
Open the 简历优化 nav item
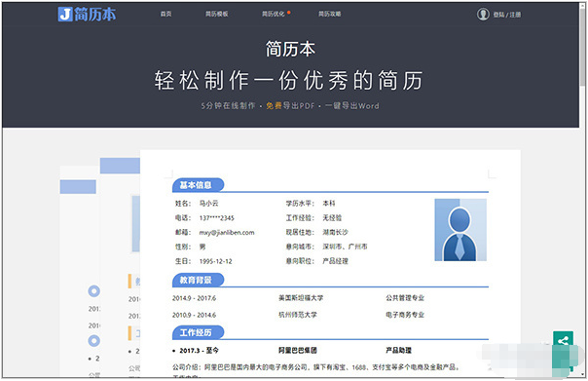tap(274, 14)
